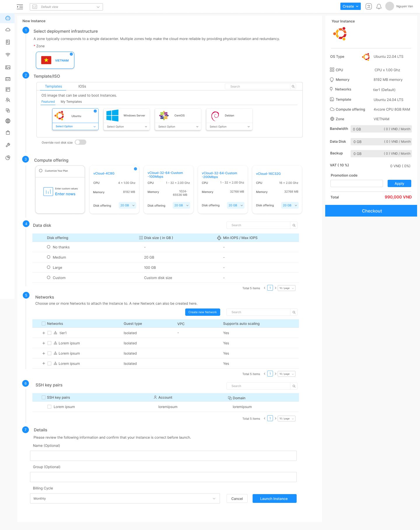Expand the tier1 network row plus icon
This screenshot has height=530, width=420.
pos(44,333)
